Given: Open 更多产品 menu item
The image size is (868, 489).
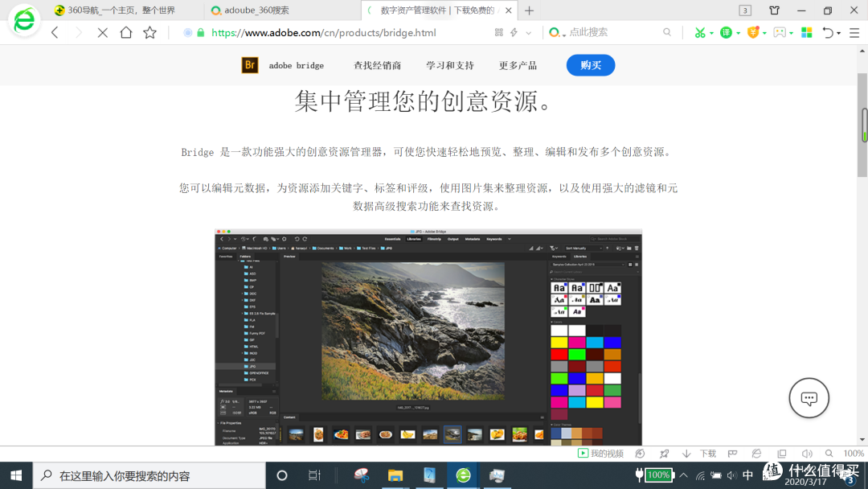Looking at the screenshot, I should [x=518, y=65].
